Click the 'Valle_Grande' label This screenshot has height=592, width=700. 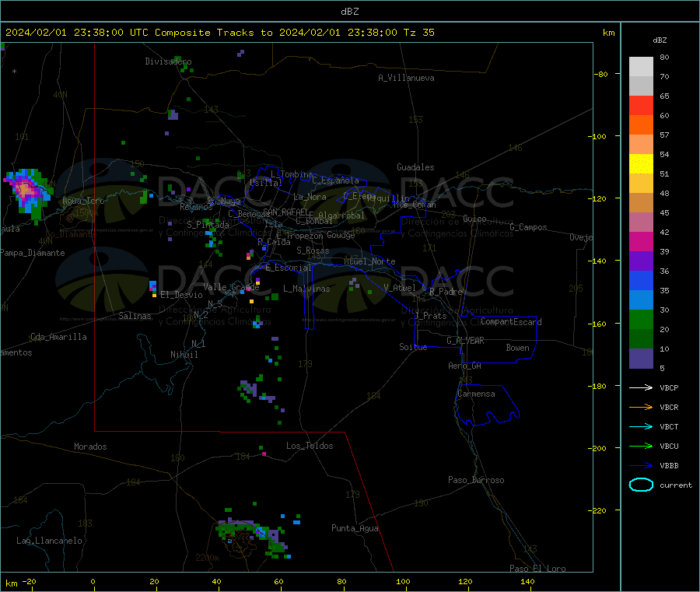[231, 287]
